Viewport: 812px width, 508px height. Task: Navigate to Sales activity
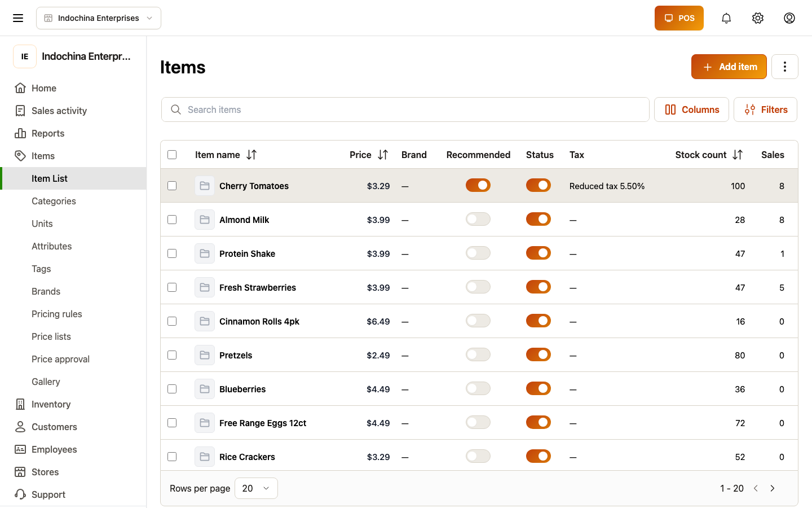[x=73, y=111]
